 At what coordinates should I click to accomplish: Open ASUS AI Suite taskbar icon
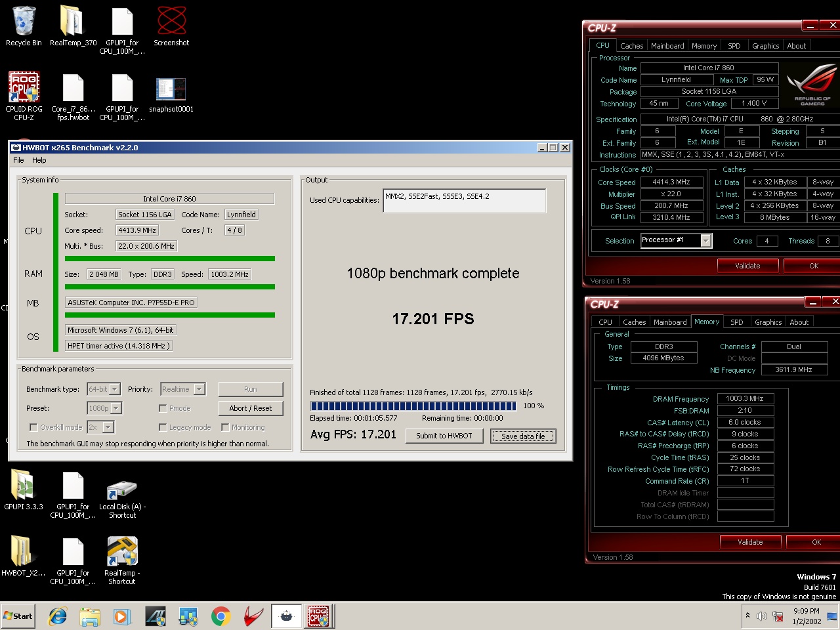pyautogui.click(x=155, y=616)
